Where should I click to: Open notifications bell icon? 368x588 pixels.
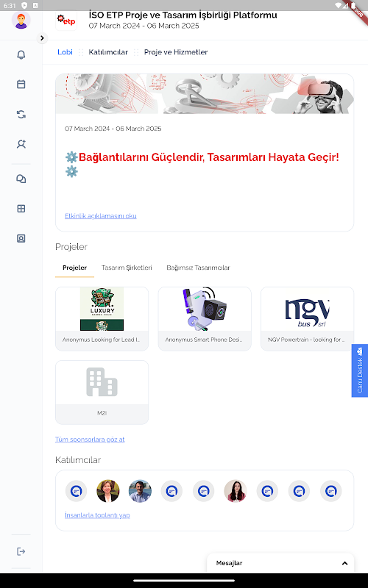pos(21,54)
